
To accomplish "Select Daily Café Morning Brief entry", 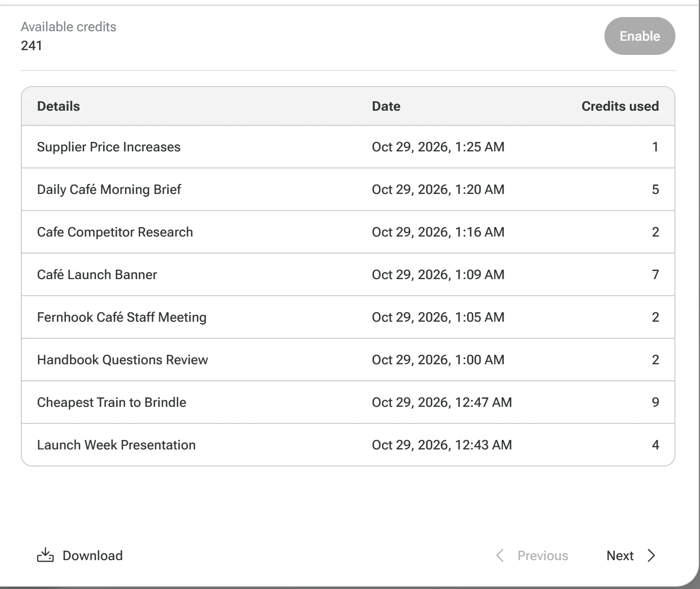I will [x=109, y=189].
